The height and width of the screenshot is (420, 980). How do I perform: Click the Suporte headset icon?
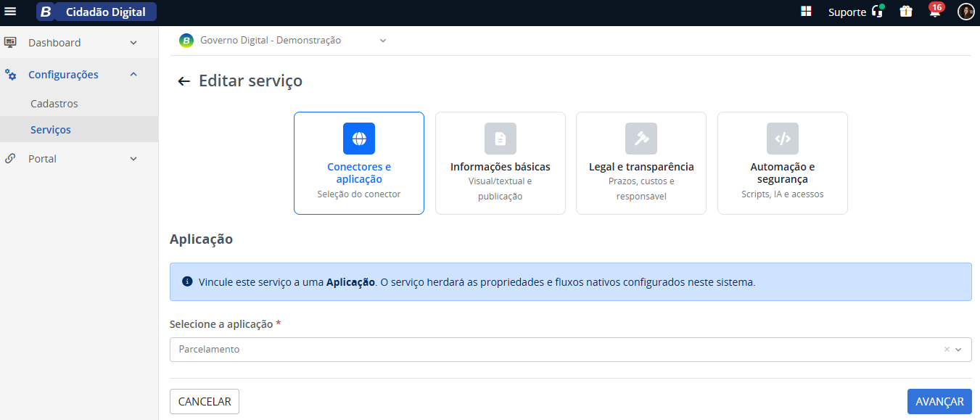[x=878, y=12]
